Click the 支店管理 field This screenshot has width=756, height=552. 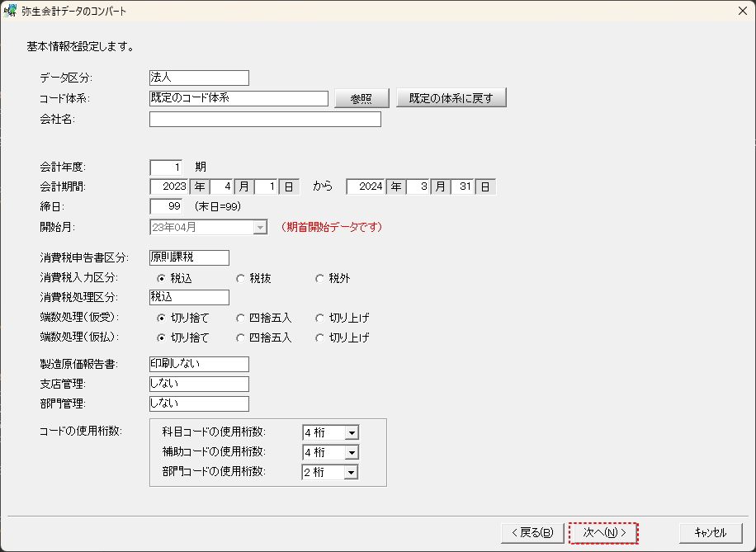pos(199,384)
